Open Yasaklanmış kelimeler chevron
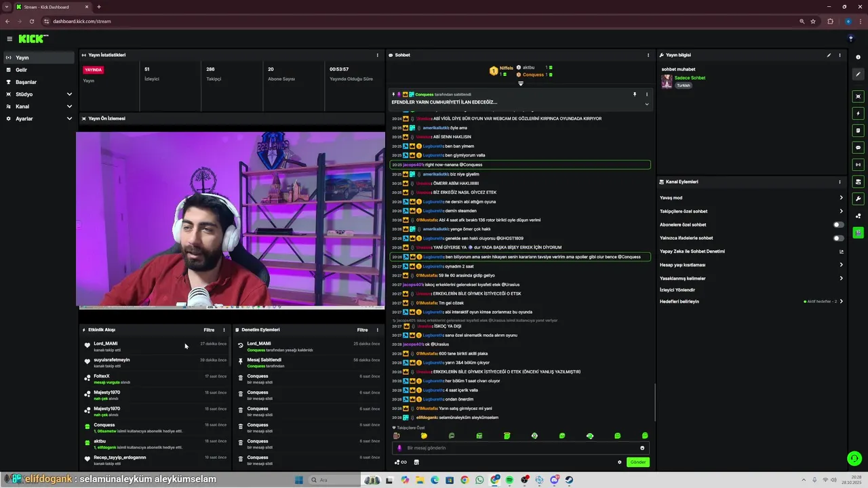The image size is (868, 488). tap(841, 279)
